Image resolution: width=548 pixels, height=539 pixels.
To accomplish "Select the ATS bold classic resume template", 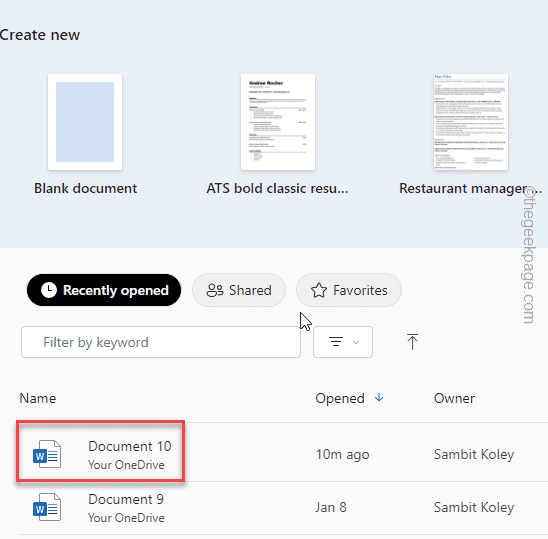I will click(278, 122).
